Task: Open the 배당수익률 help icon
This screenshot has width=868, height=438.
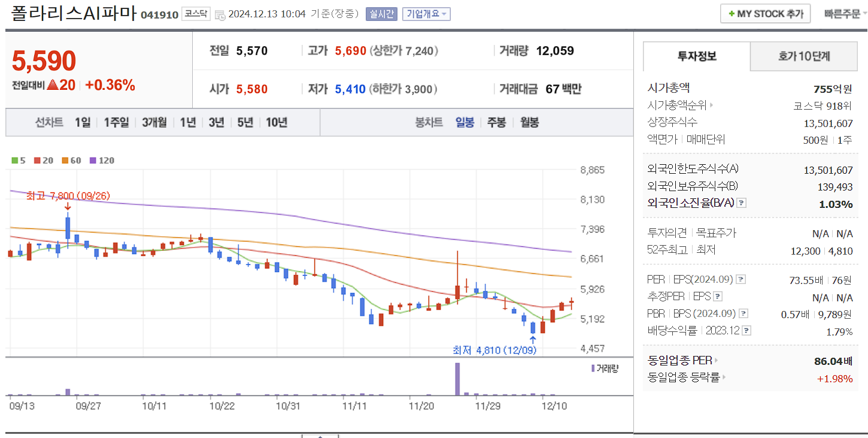Action: 745,330
